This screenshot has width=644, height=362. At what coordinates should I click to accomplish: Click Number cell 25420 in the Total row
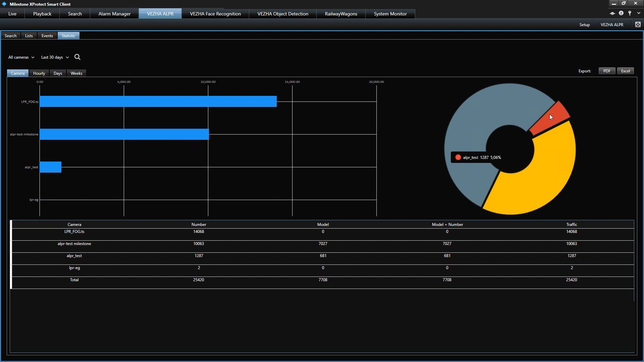199,280
